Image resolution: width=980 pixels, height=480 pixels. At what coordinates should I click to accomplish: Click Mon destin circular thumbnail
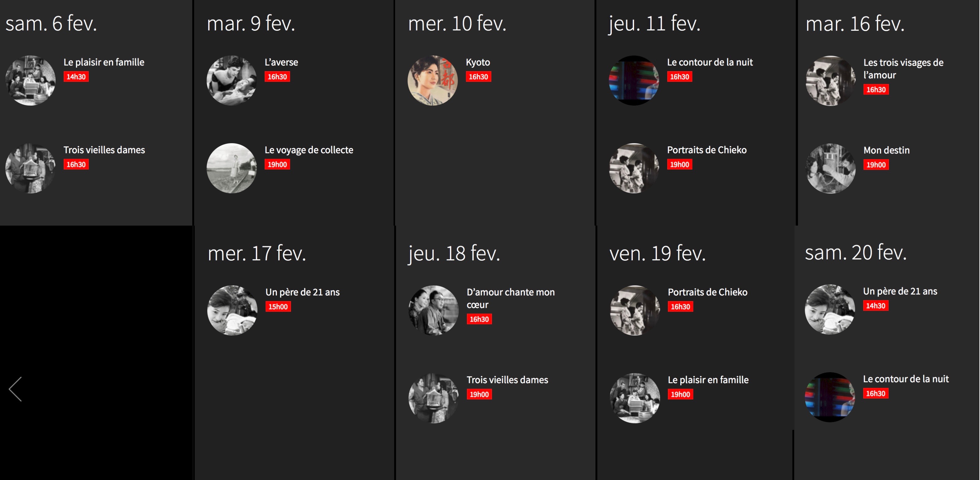pyautogui.click(x=830, y=168)
